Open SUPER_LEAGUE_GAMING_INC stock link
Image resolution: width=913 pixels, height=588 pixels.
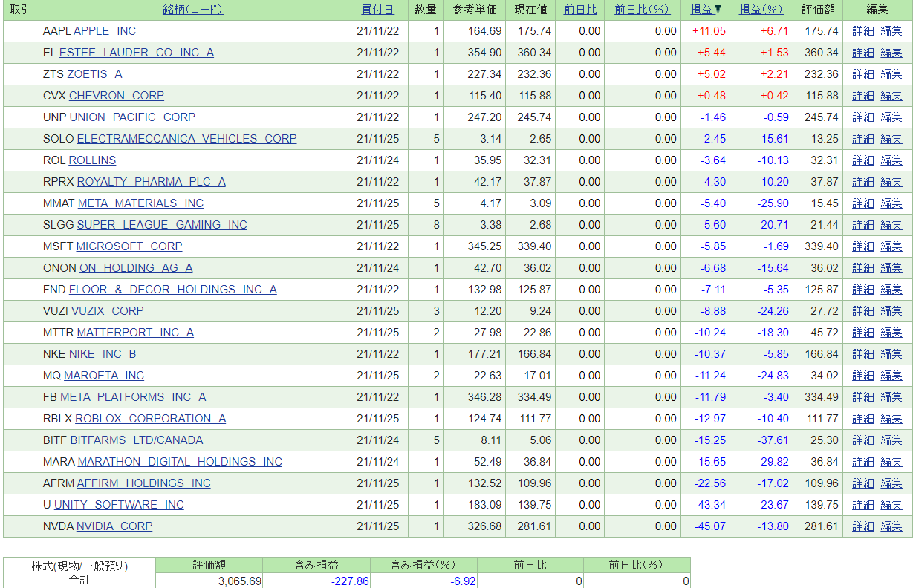(162, 225)
